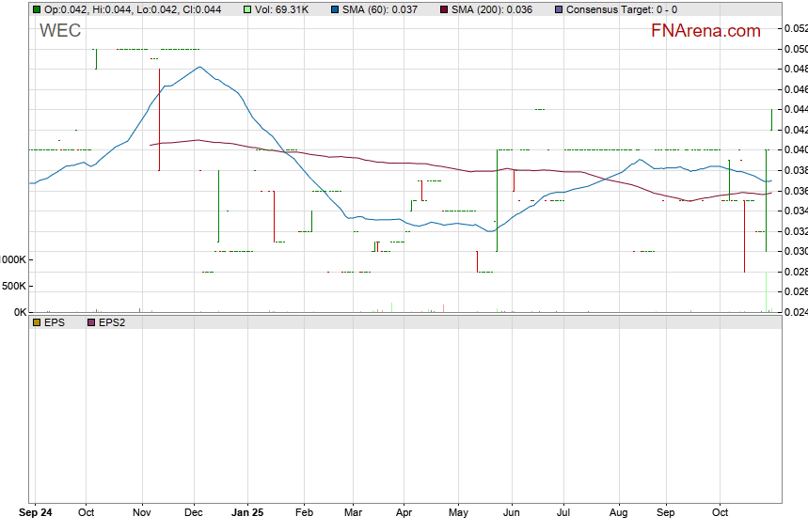Click the purple Consensus Target legend swatch
Screen dimensions: 808x532
[559, 9]
